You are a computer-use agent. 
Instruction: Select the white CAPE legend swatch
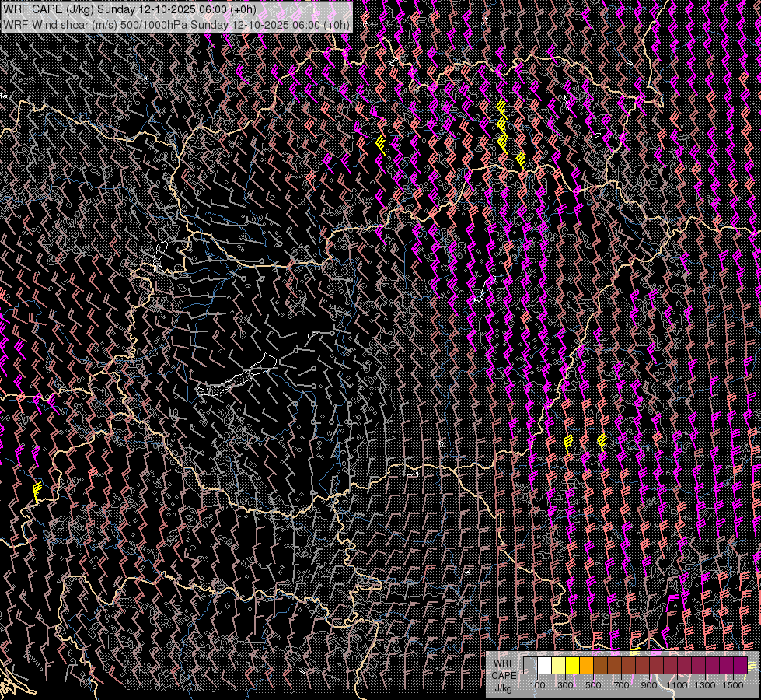[x=545, y=666]
